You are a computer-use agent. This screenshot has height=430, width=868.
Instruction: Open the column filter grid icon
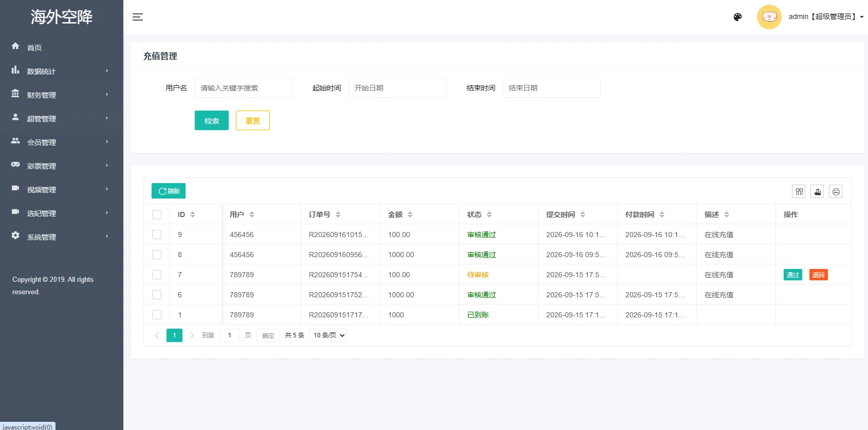(799, 192)
